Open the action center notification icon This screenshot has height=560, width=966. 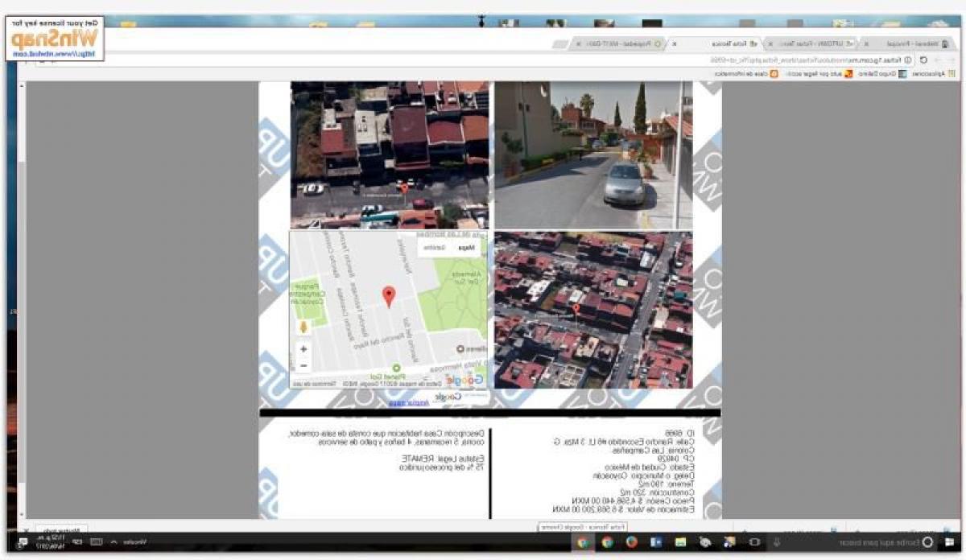tap(21, 542)
